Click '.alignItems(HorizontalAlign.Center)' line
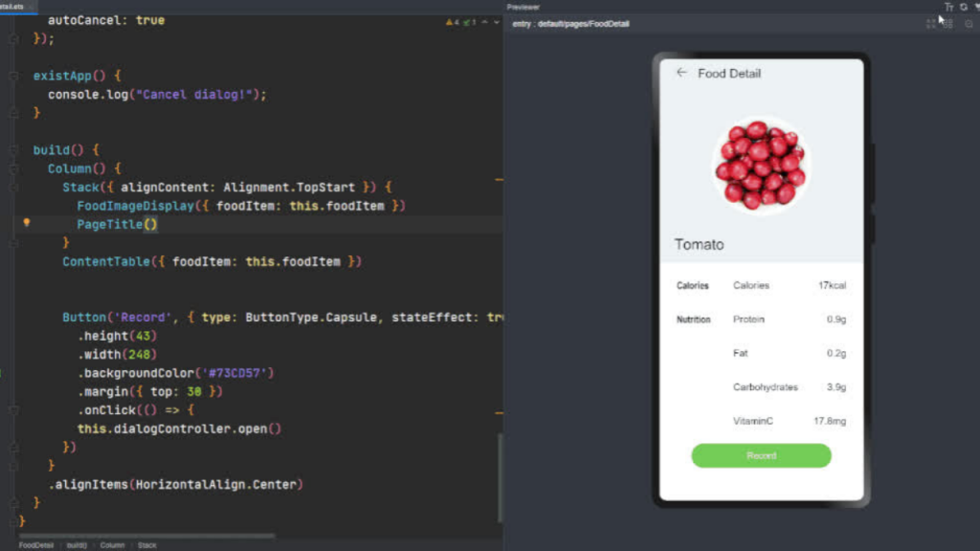The width and height of the screenshot is (980, 551). coord(176,484)
